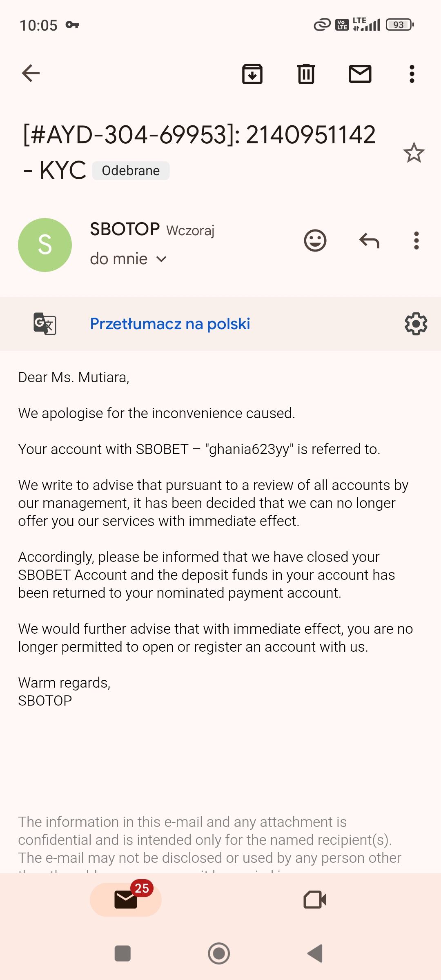The image size is (441, 980).
Task: Reply to SBOTOP message
Action: click(x=369, y=241)
